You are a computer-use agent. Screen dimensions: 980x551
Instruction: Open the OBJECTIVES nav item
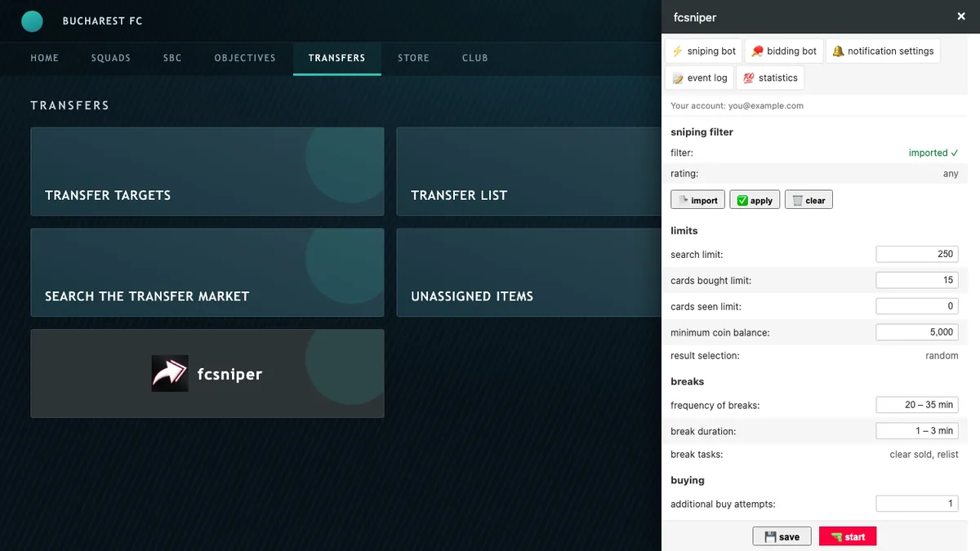pyautogui.click(x=245, y=58)
